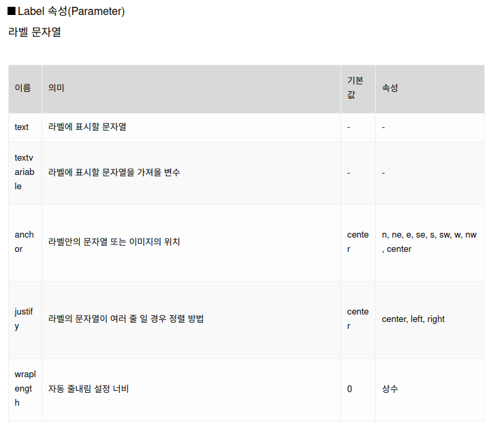Select the 'anchor' parameter name cell

(x=24, y=242)
